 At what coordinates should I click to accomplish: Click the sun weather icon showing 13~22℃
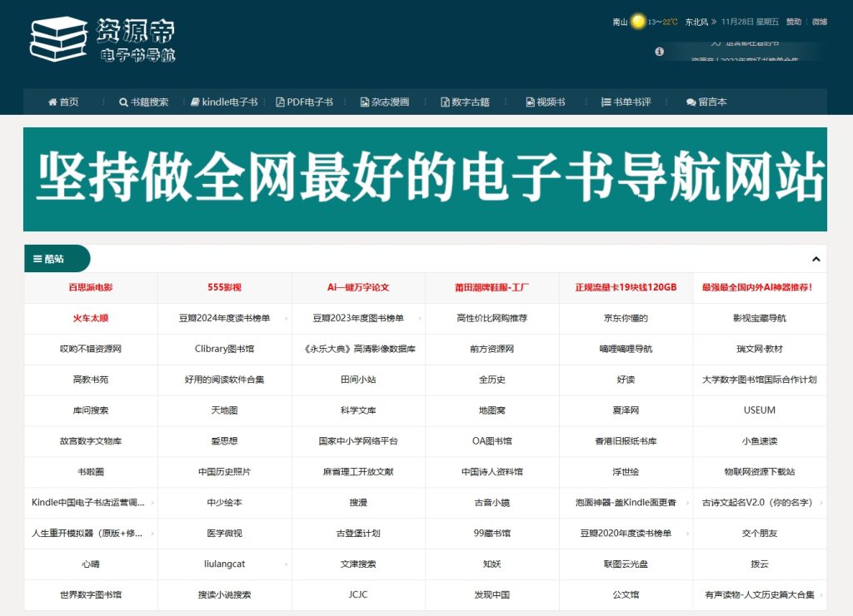pos(637,22)
